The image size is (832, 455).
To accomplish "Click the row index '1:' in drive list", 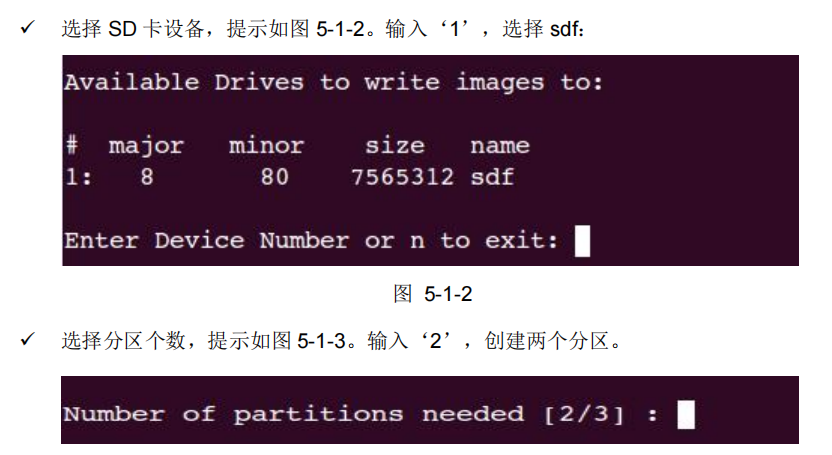I will (78, 177).
